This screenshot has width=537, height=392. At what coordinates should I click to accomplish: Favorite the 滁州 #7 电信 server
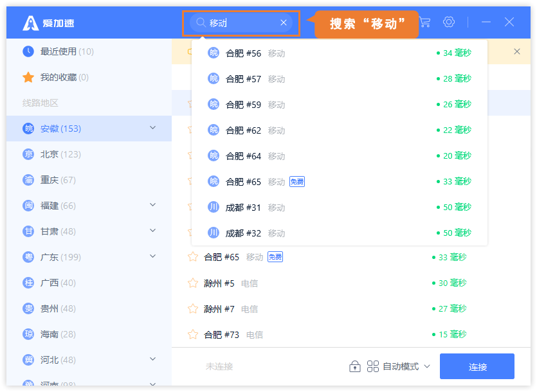click(x=193, y=308)
